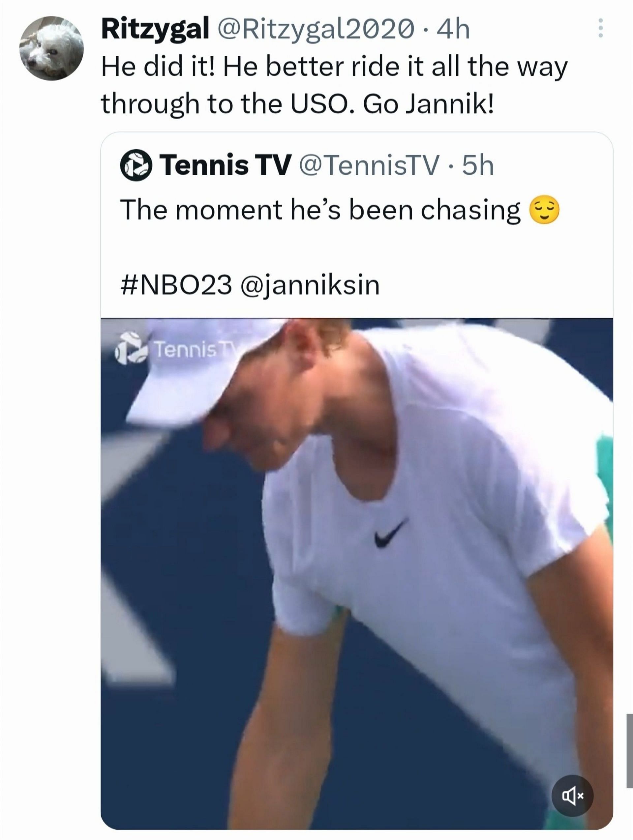Click the Tennis TV logo avatar

tap(136, 165)
